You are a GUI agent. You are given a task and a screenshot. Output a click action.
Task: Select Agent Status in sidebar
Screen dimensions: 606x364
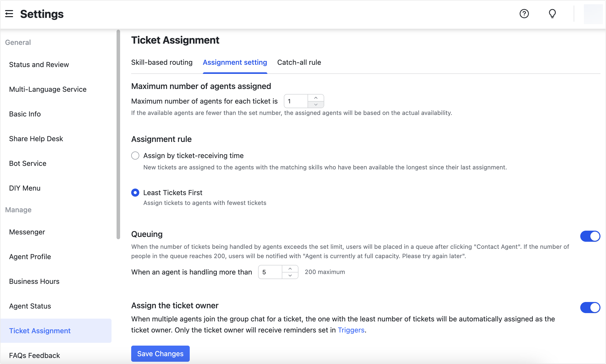coord(30,306)
